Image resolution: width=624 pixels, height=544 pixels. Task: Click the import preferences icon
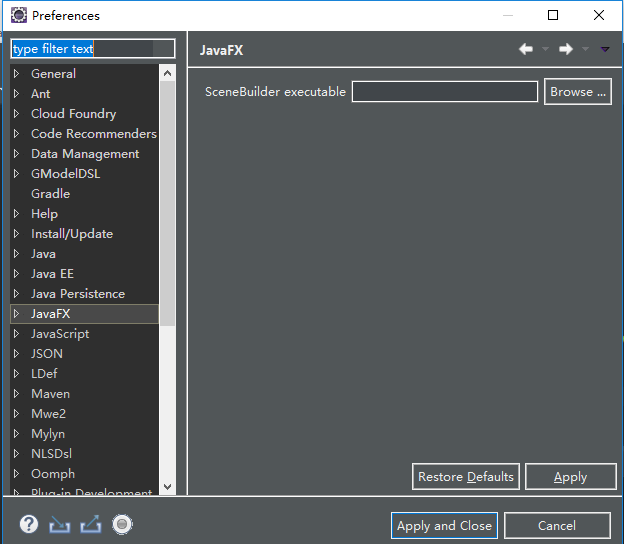tap(60, 525)
